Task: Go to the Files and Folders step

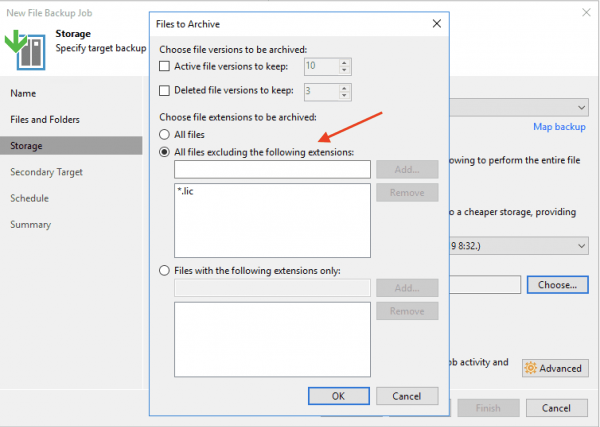Action: [45, 120]
